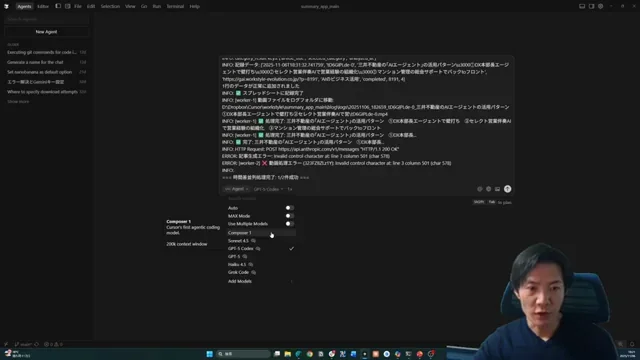Click the Search Agents field
640x360 pixels.
coord(47,19)
